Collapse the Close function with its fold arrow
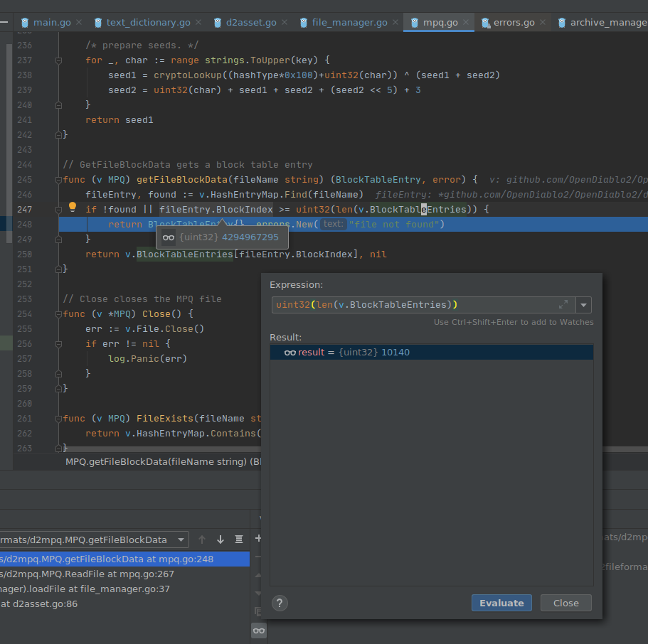 (x=58, y=313)
